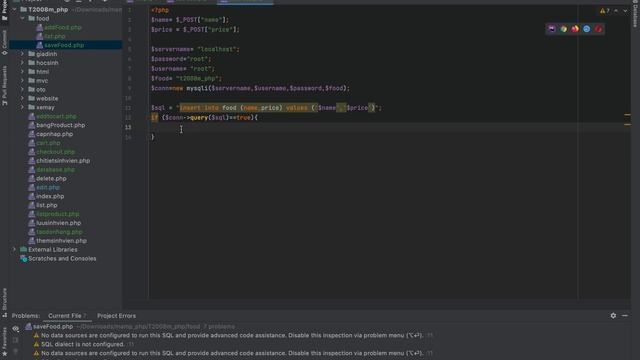Click the SQL dialect warning icon

[36, 344]
